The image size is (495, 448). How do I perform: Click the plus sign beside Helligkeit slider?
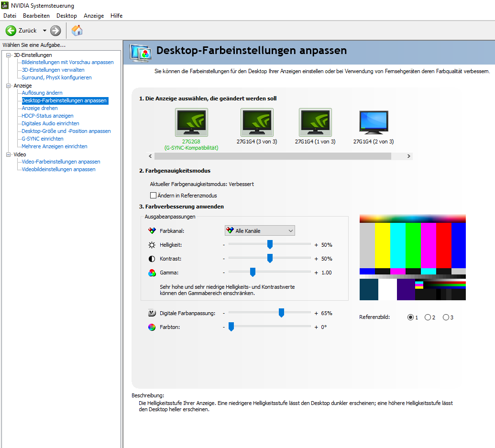316,245
